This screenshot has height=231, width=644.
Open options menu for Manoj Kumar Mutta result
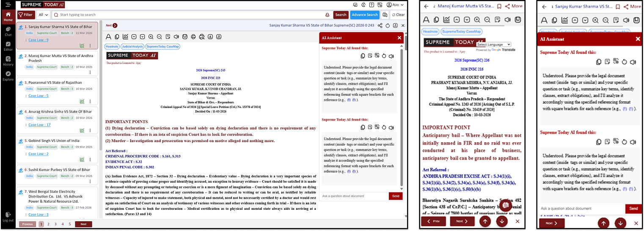pos(90,72)
